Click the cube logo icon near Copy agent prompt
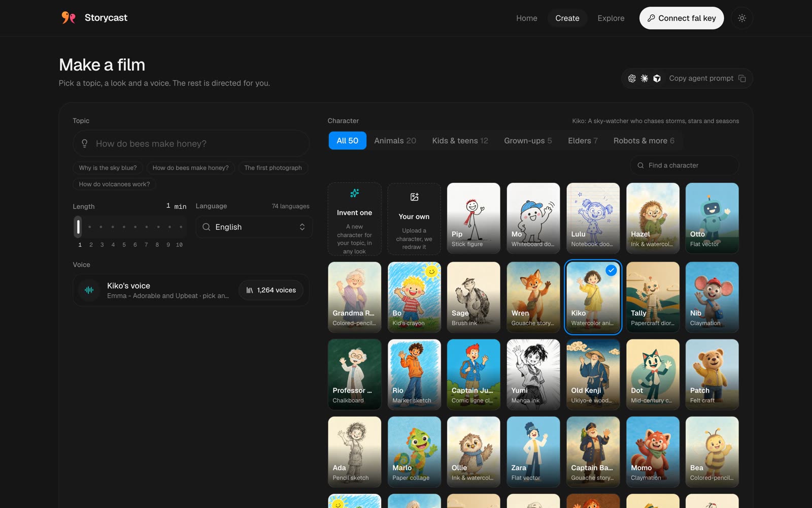This screenshot has width=812, height=508. coord(657,78)
